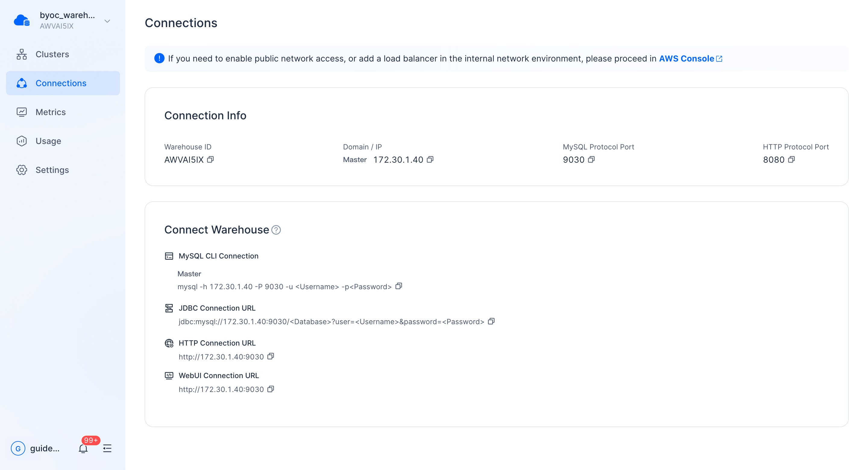The width and height of the screenshot is (868, 470).
Task: Click the Connections page title
Action: [181, 23]
